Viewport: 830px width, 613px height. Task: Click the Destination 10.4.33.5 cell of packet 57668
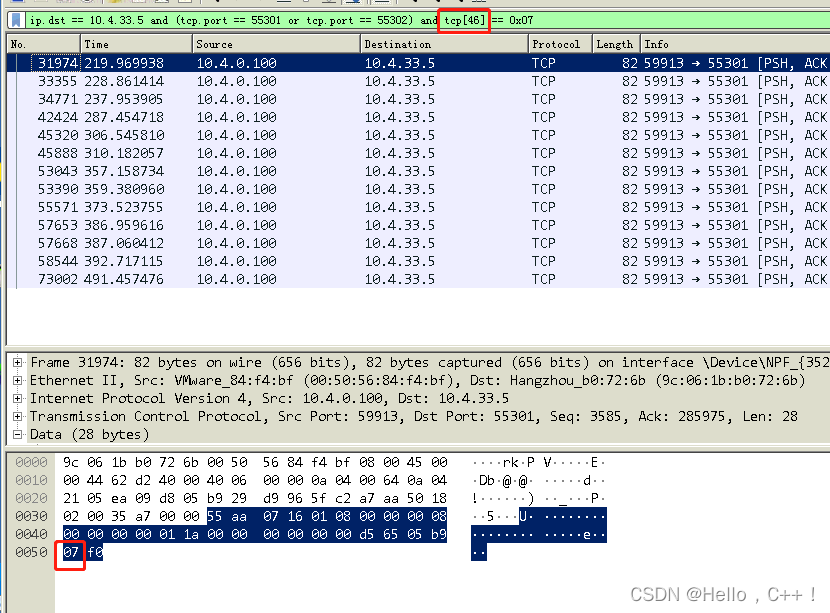400,243
